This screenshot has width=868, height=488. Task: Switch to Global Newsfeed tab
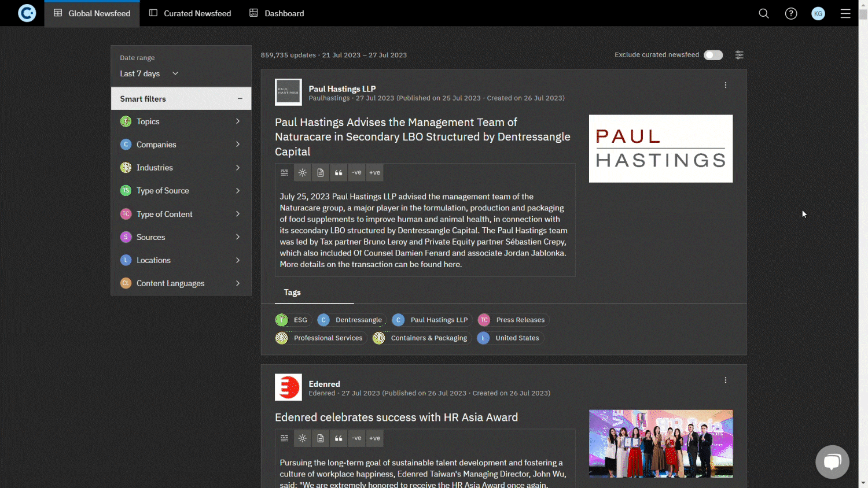click(x=92, y=13)
